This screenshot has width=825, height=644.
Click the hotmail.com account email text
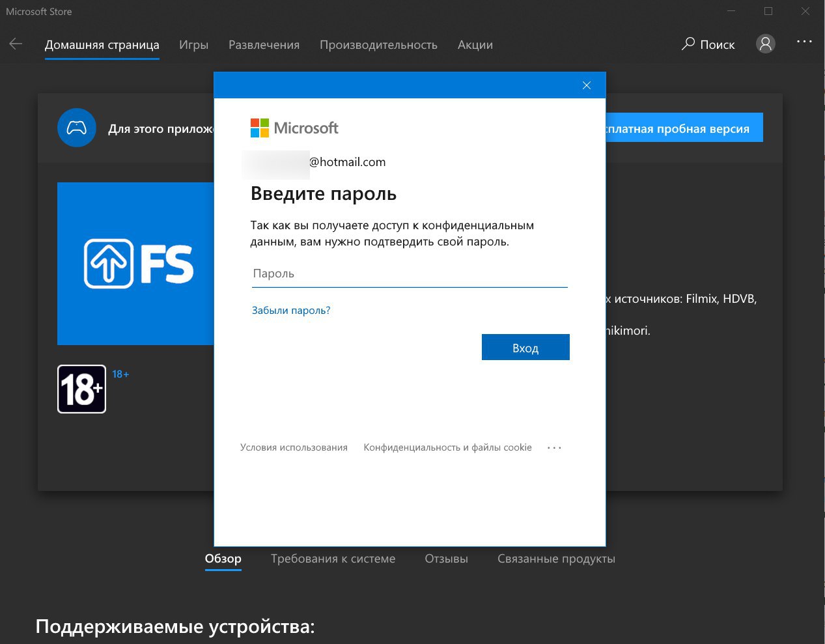coord(347,162)
